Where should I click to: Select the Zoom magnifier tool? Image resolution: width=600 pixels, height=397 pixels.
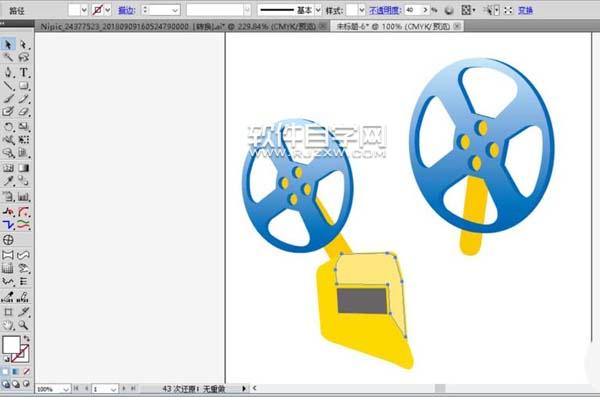click(x=24, y=325)
